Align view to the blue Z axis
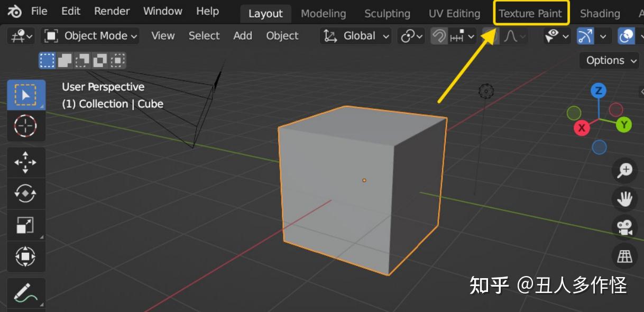 pyautogui.click(x=599, y=90)
